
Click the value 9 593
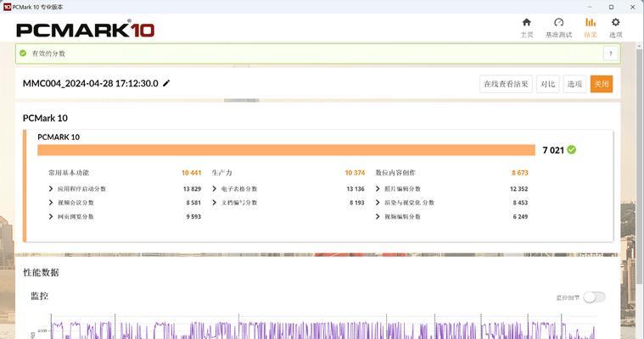point(193,217)
